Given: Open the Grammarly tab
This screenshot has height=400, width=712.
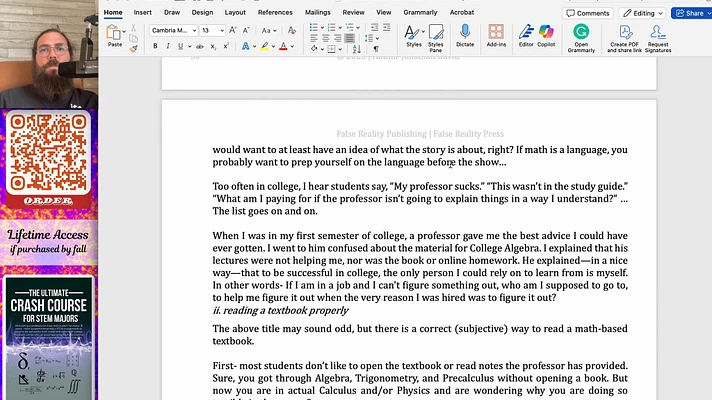Looking at the screenshot, I should [x=420, y=12].
